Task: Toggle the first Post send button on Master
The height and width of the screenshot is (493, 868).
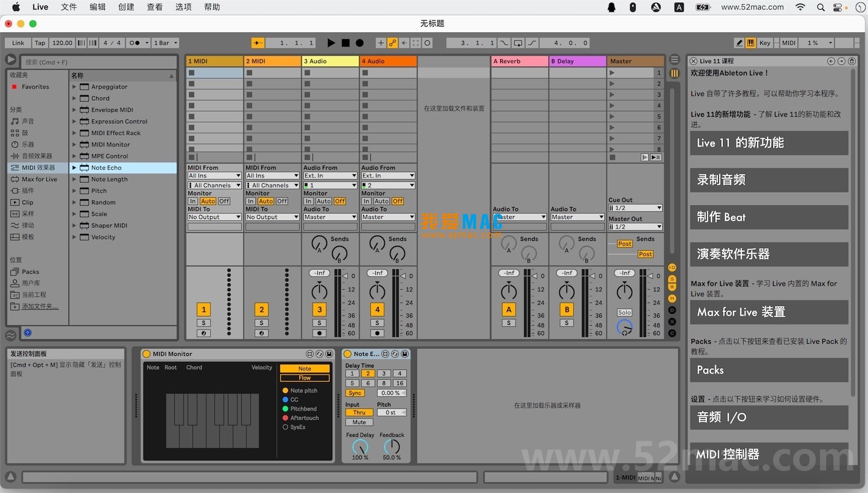Action: pyautogui.click(x=625, y=243)
